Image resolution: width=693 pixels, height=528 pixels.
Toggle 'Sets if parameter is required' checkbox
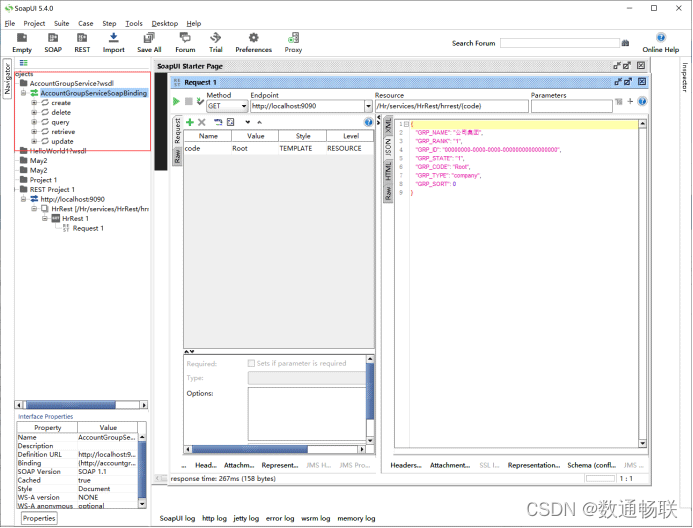[x=251, y=363]
